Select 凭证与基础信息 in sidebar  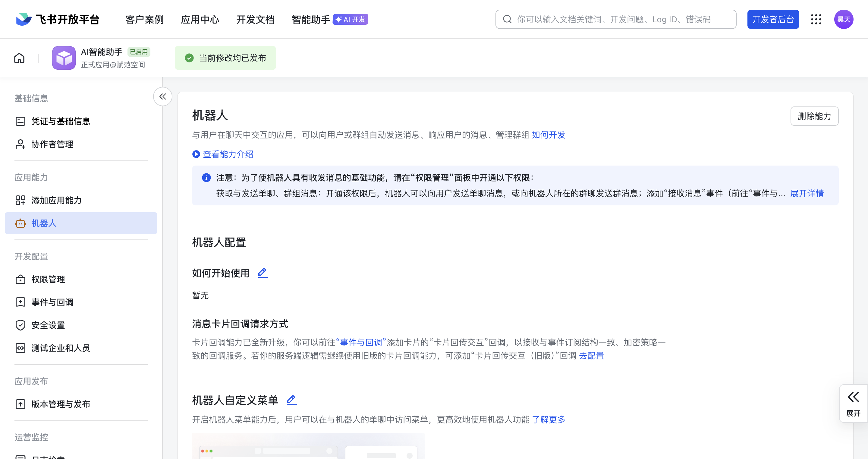pyautogui.click(x=81, y=121)
